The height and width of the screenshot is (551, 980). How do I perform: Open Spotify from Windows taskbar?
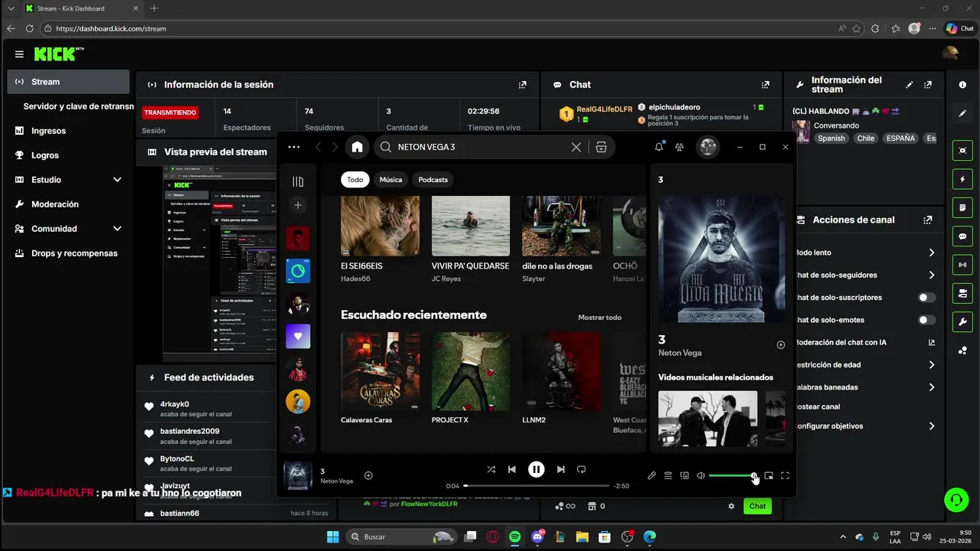tap(514, 537)
